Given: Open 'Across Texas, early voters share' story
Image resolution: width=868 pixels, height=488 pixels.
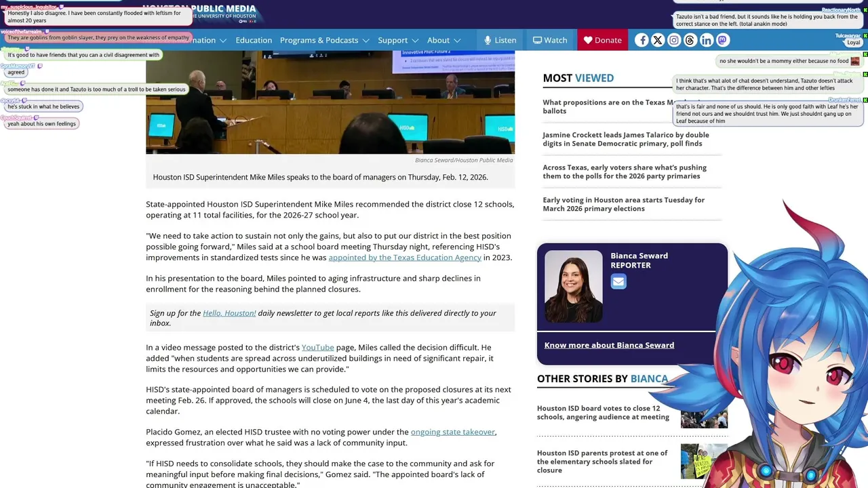Looking at the screenshot, I should [625, 171].
